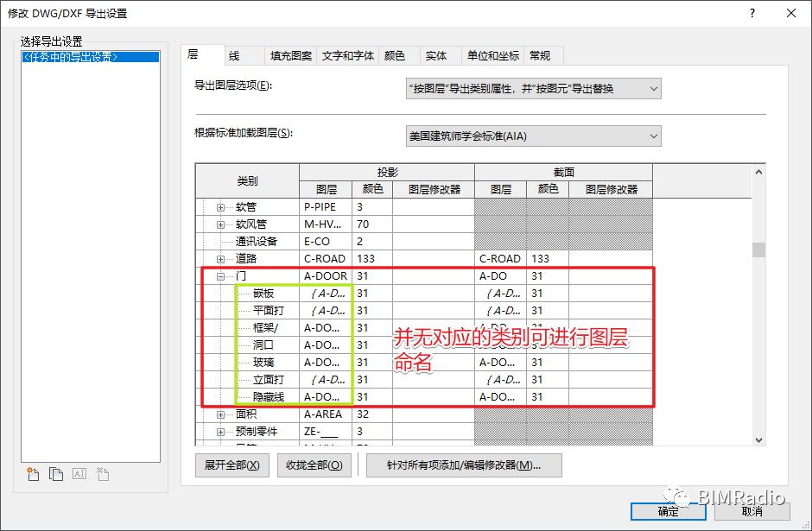
Task: Click the 取消 button
Action: pyautogui.click(x=752, y=511)
